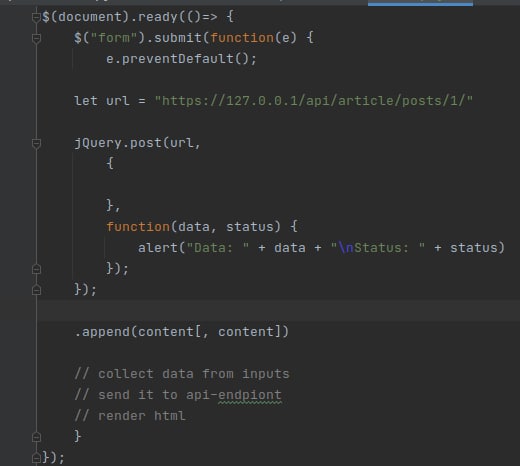Click fold end marker on final line
Image resolution: width=520 pixels, height=466 pixels.
pyautogui.click(x=36, y=458)
